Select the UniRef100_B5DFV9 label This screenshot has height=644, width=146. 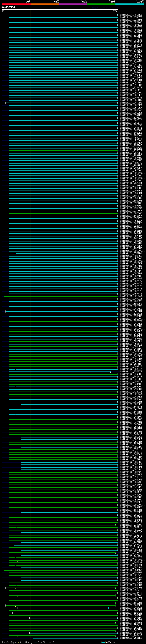(x=131, y=371)
